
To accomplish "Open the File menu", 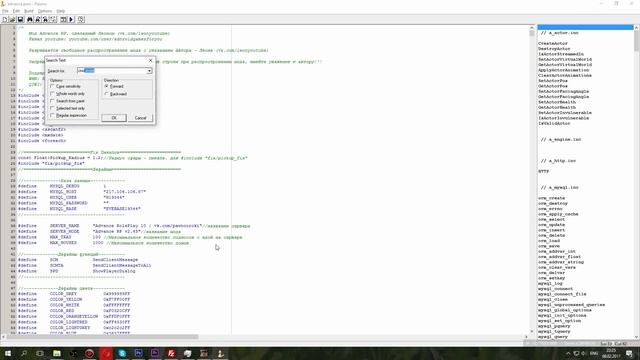I will (5, 11).
